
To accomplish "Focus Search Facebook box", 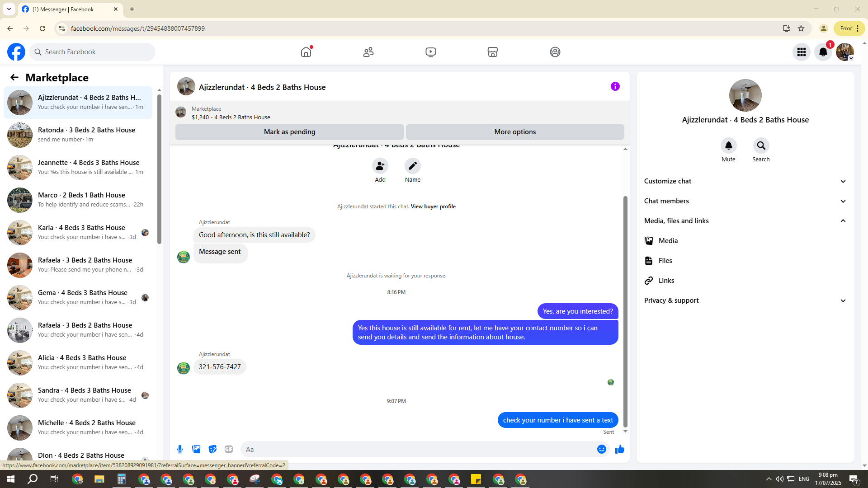I will click(x=92, y=52).
